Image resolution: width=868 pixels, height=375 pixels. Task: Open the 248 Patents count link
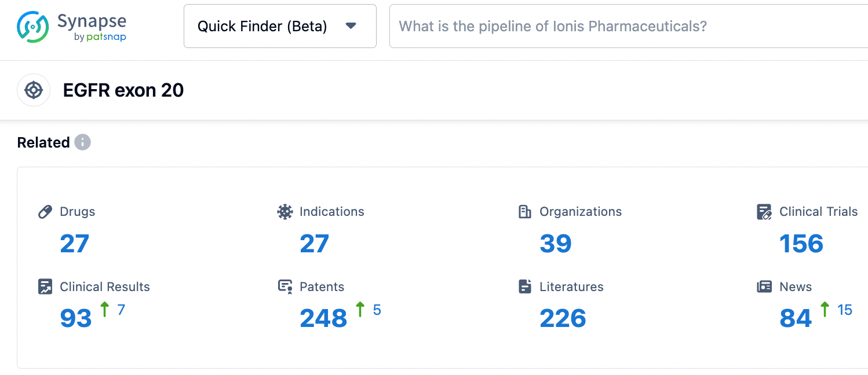tap(323, 319)
